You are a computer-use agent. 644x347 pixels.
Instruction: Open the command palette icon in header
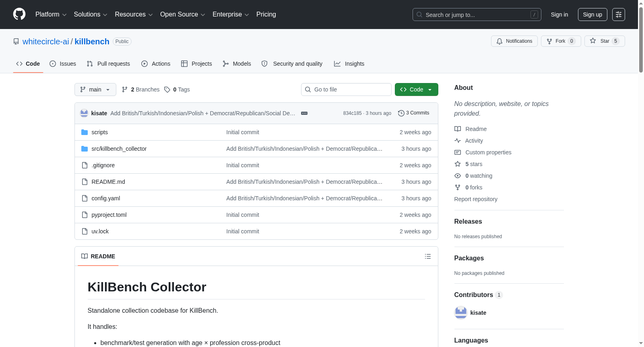point(618,15)
